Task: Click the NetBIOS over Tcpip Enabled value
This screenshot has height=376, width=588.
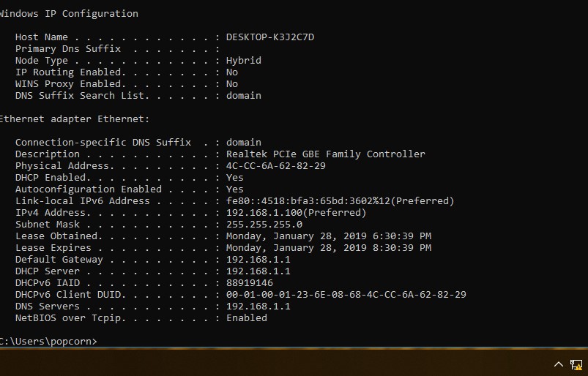Action: pos(246,318)
